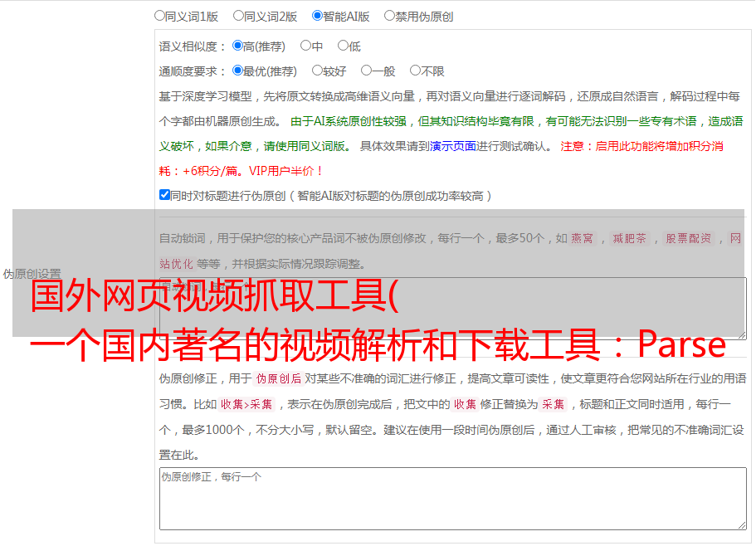Viewport: 756px width, 546px height.
Task: Toggle 同时对标题进行伪原创 checkbox
Action: click(x=164, y=195)
